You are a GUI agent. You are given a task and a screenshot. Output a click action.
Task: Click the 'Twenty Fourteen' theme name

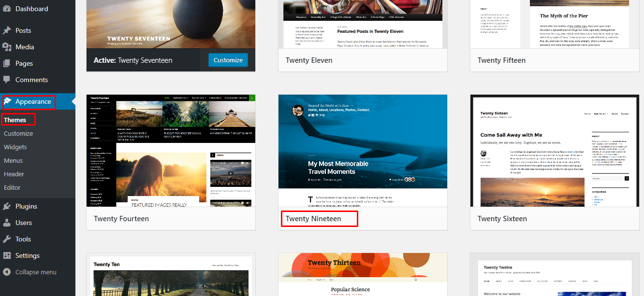[121, 219]
